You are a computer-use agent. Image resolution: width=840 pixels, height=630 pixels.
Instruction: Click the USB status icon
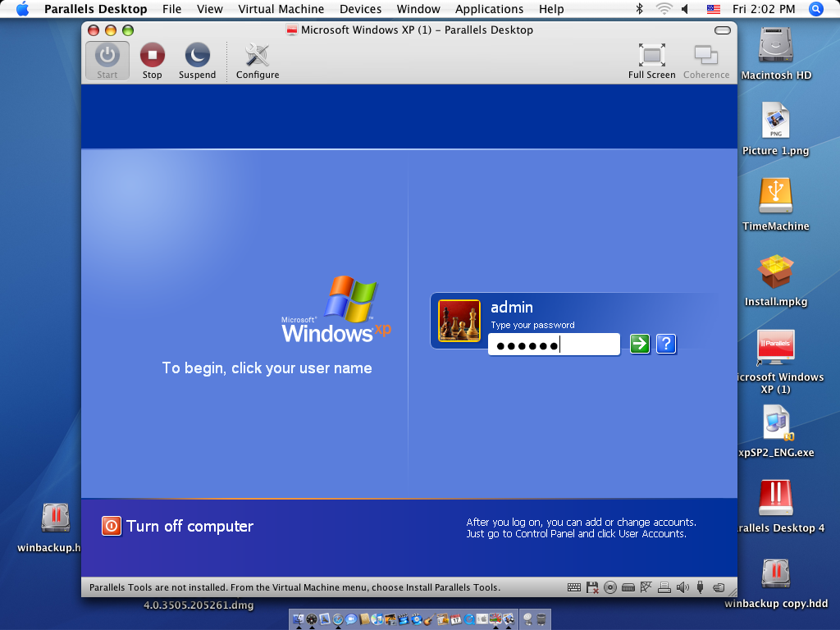tap(701, 587)
